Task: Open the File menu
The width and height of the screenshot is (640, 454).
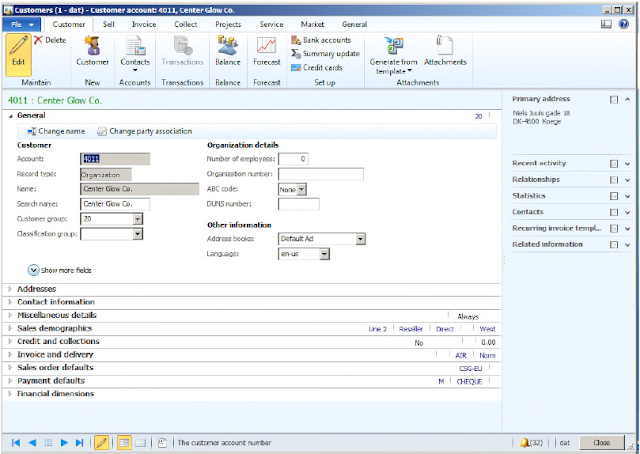Action: (22, 24)
